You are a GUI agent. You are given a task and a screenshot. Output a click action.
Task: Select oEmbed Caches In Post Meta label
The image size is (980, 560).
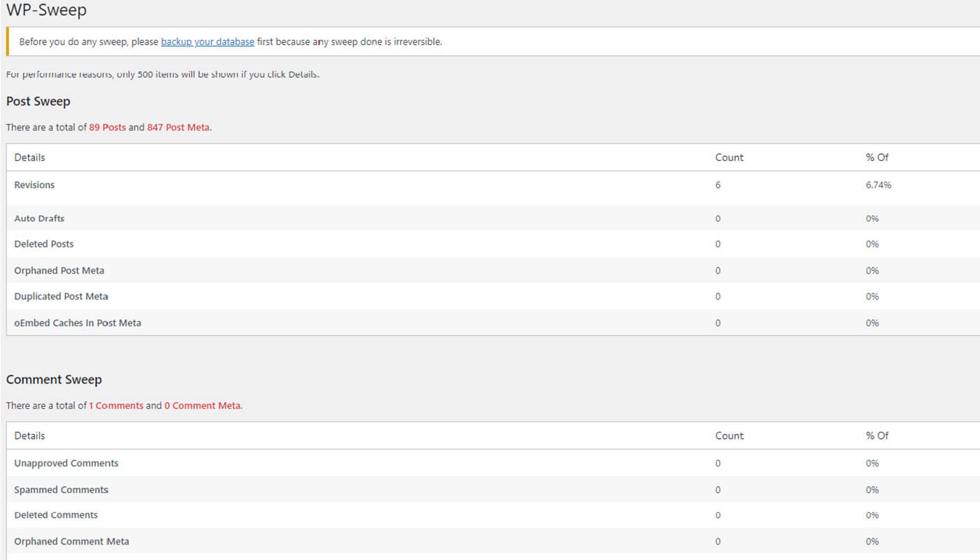[78, 323]
